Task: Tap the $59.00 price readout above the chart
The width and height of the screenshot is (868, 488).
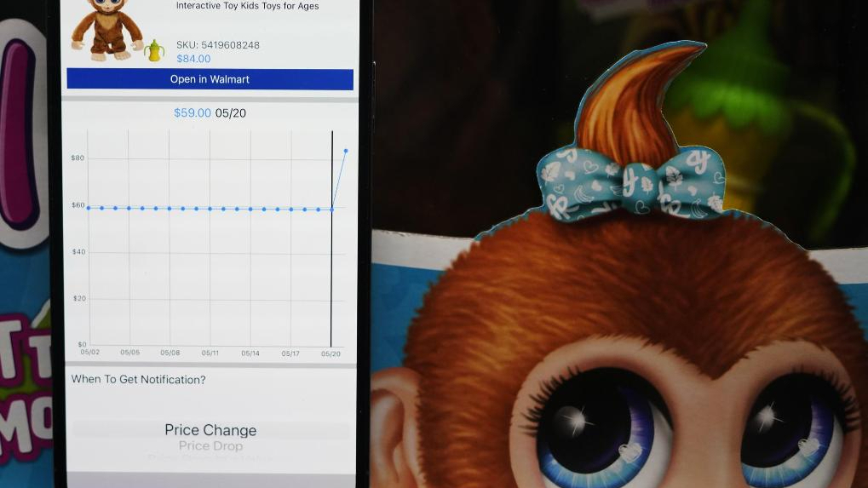Action: point(193,113)
